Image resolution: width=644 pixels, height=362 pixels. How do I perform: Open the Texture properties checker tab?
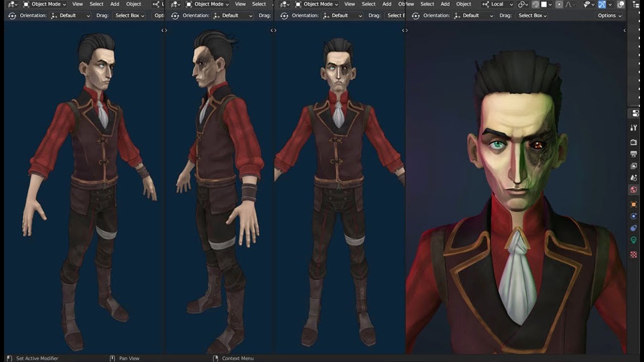point(634,254)
